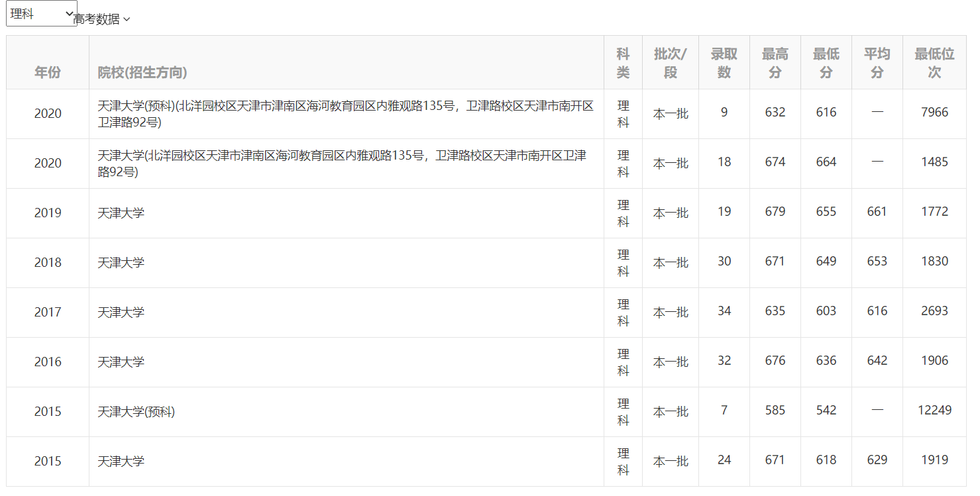Select highest score 585
Image resolution: width=980 pixels, height=496 pixels.
click(x=775, y=410)
